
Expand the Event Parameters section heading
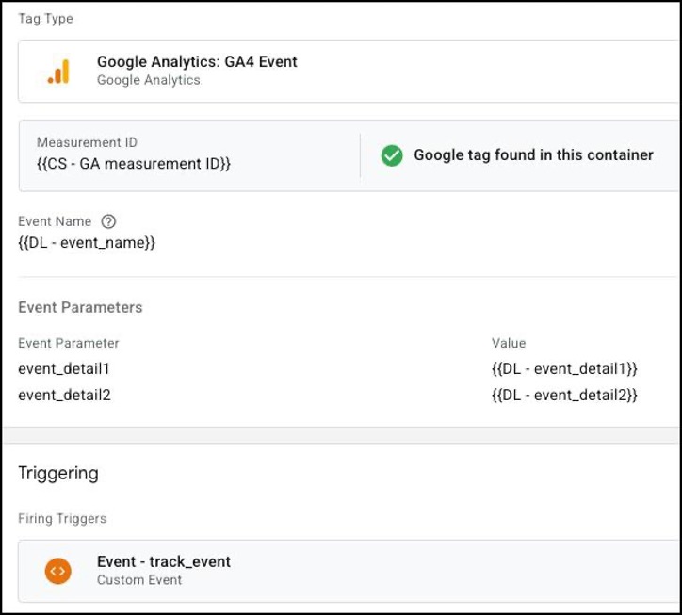(x=80, y=307)
